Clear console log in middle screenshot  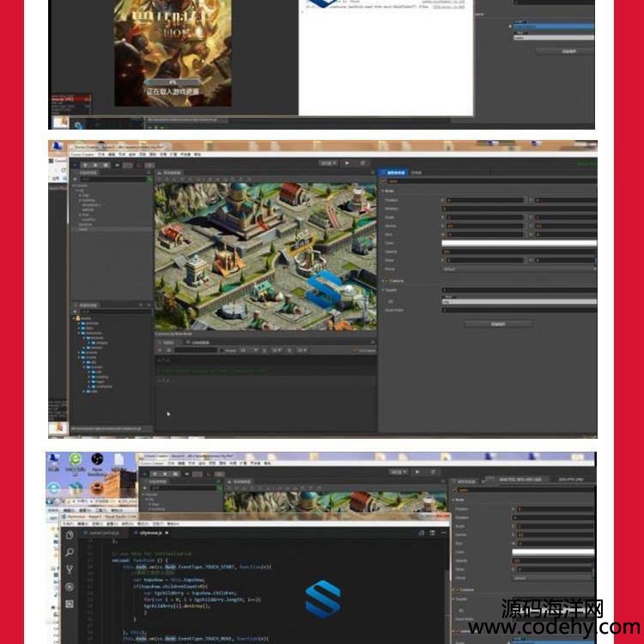[x=160, y=350]
